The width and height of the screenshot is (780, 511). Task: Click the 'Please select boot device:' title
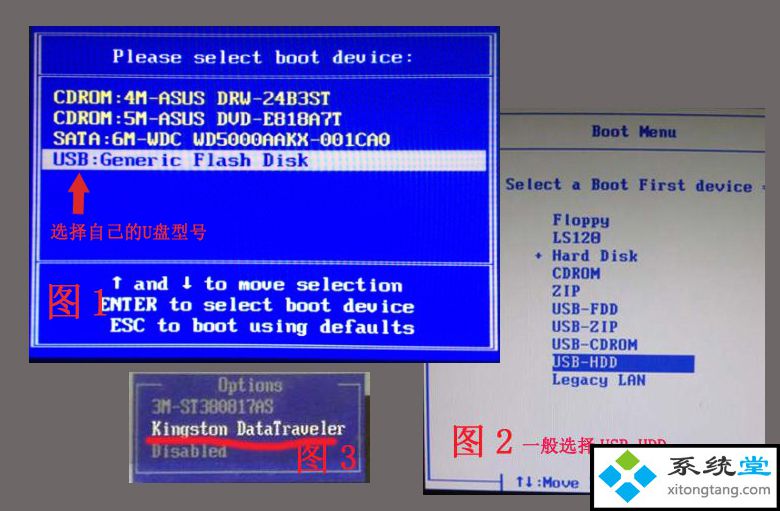263,57
